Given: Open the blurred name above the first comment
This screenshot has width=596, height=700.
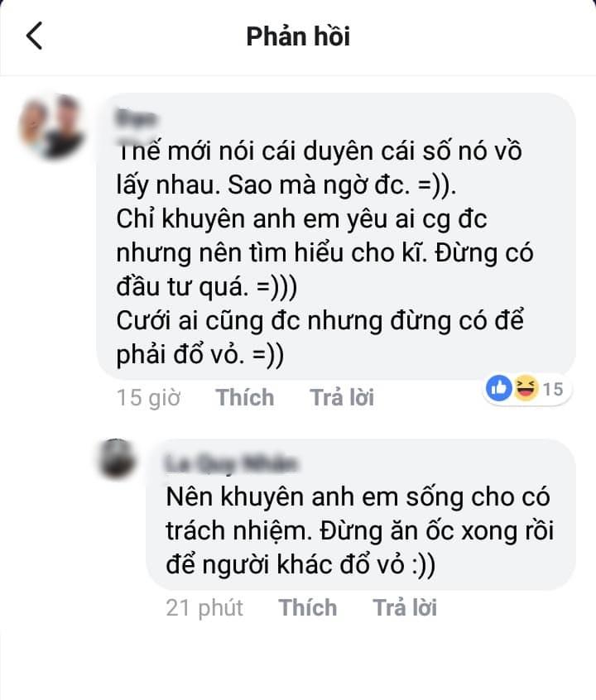Looking at the screenshot, I should pyautogui.click(x=137, y=119).
